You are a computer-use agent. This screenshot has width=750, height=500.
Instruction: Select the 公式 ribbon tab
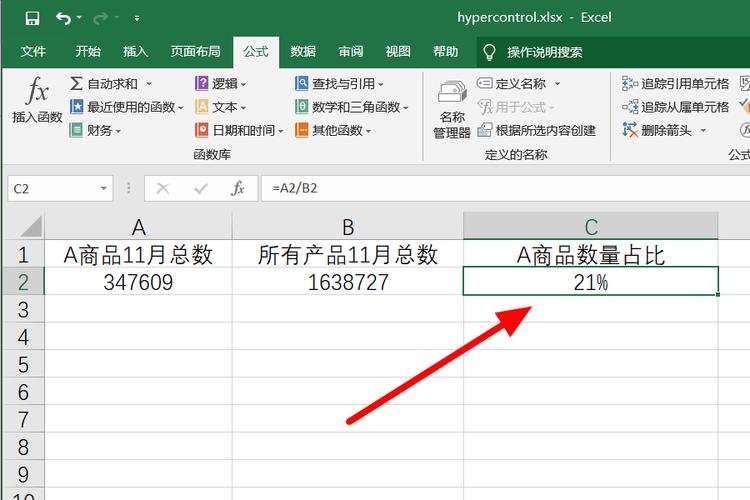pos(256,51)
